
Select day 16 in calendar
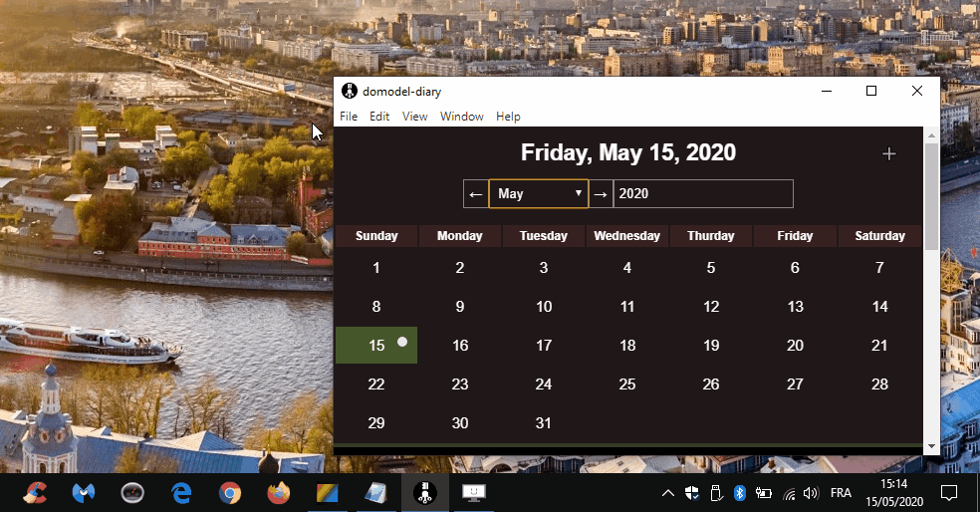pyautogui.click(x=460, y=345)
